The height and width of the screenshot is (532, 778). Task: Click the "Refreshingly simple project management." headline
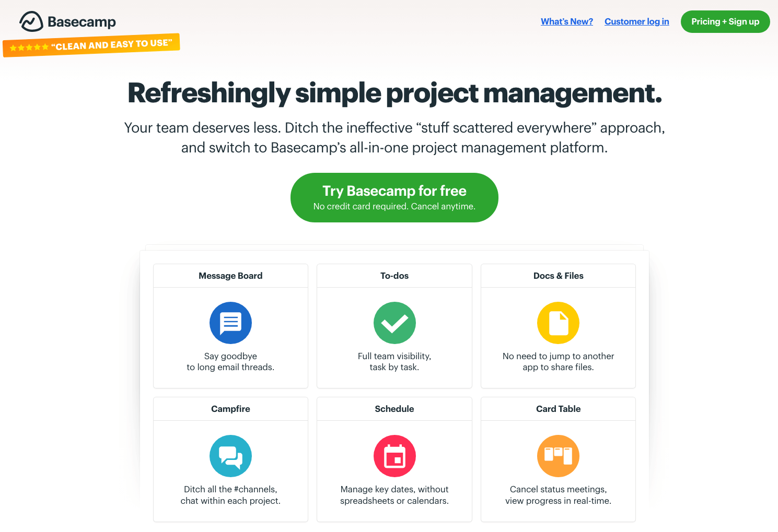394,93
